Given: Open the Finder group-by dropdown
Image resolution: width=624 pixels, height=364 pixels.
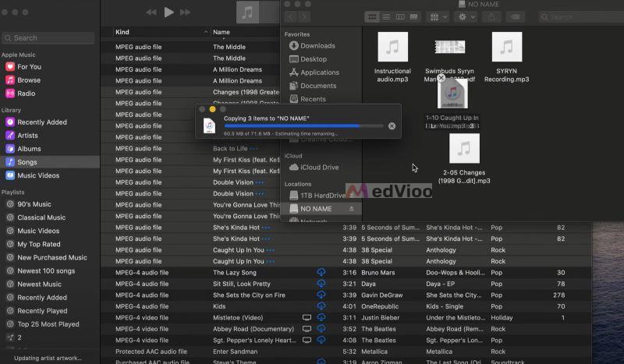Looking at the screenshot, I should pos(438,16).
